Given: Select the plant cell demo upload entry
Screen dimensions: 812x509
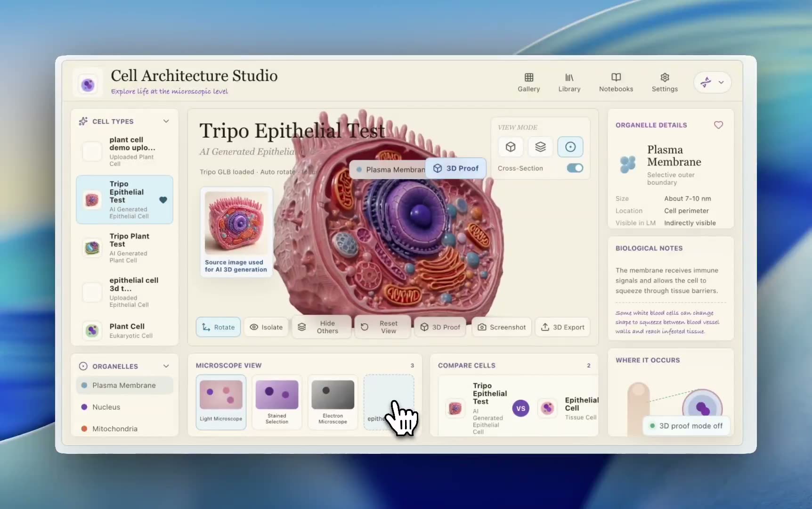Looking at the screenshot, I should (124, 151).
